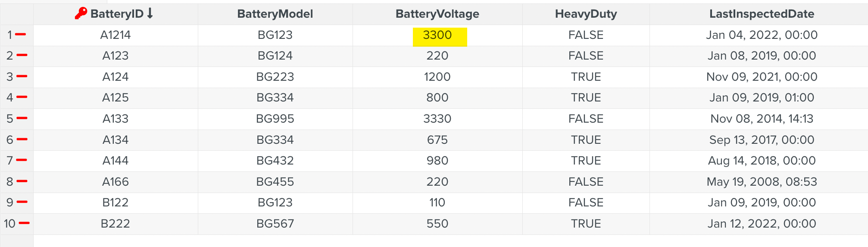868x247 pixels.
Task: Click the BatteryID column header label
Action: click(117, 14)
